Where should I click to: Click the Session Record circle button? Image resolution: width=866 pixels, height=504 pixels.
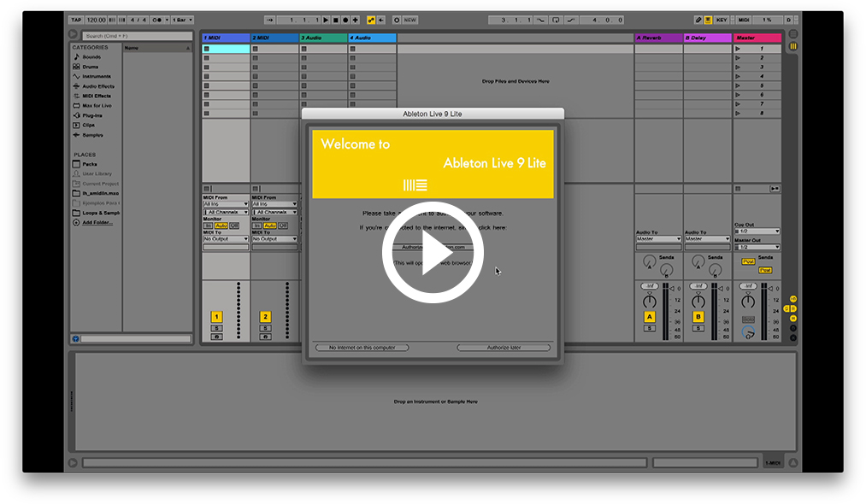coord(397,20)
